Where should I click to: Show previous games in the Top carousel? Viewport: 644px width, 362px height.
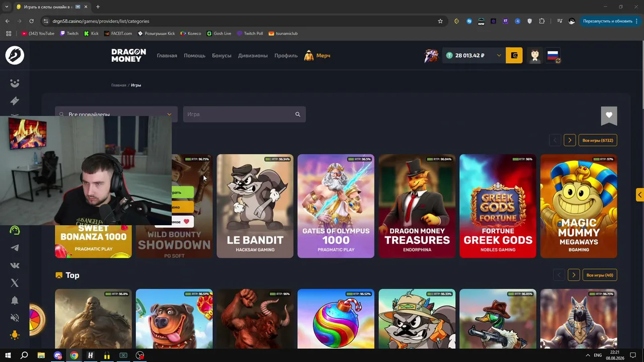pos(559,275)
